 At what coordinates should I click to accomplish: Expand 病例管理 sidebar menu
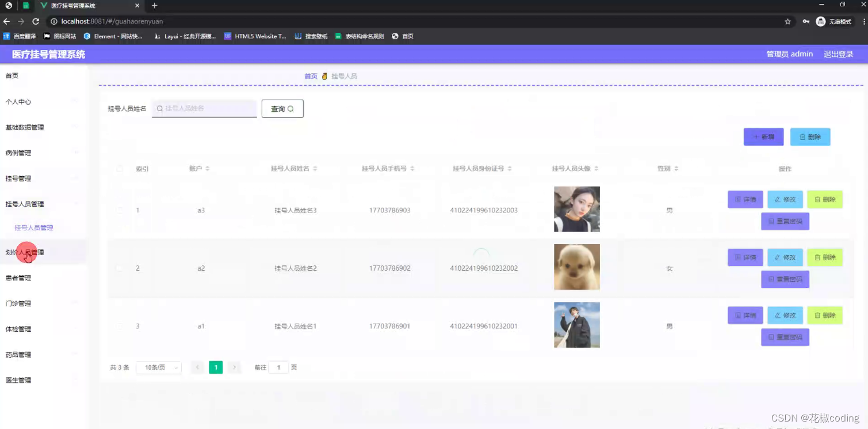[44, 153]
